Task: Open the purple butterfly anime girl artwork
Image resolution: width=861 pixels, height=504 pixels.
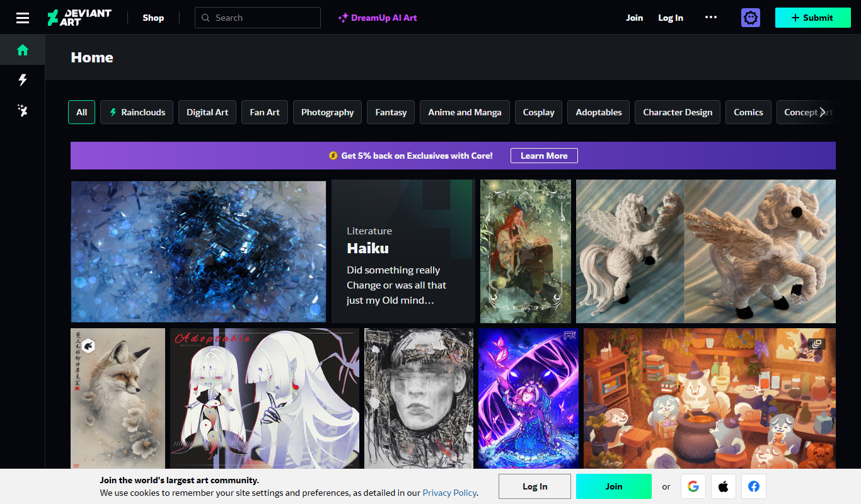Action: pyautogui.click(x=528, y=398)
